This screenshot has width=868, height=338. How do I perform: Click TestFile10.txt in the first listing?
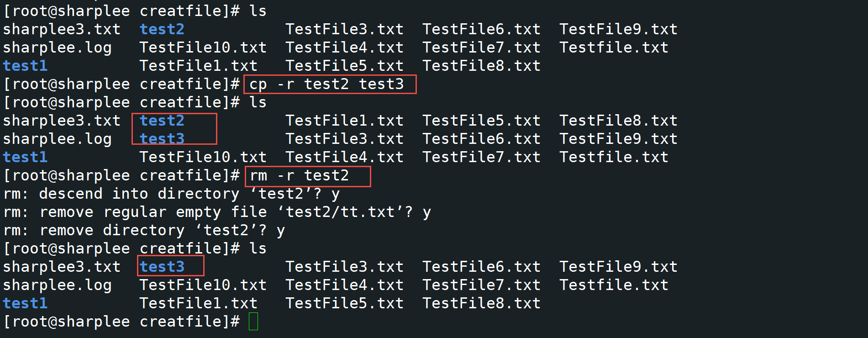(203, 48)
